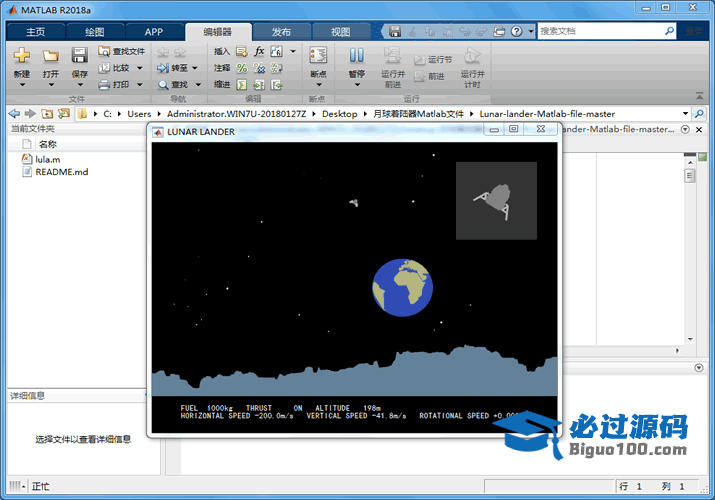Click the help question mark icon
Image resolution: width=715 pixels, height=500 pixels.
[x=516, y=31]
